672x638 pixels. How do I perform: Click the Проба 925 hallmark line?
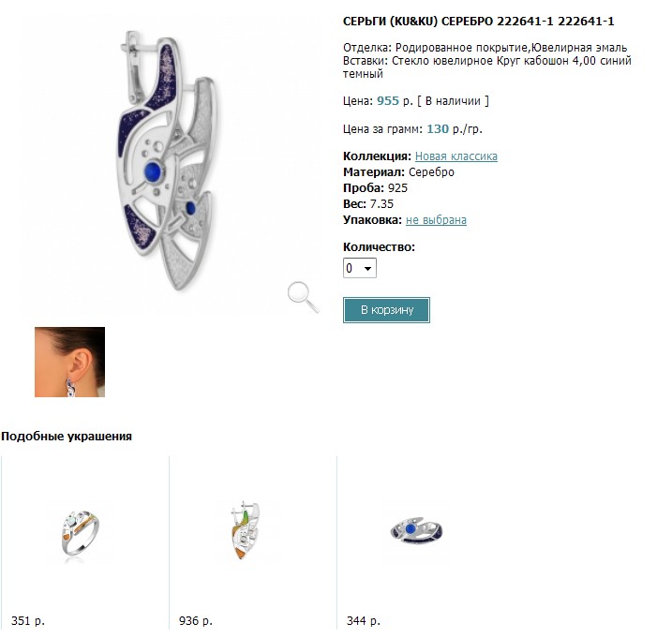(x=375, y=188)
